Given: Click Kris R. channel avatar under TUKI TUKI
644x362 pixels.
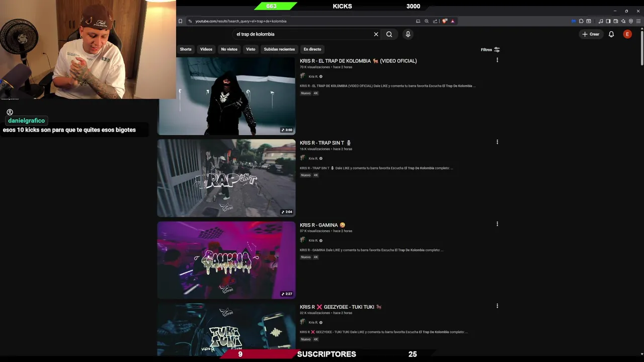Looking at the screenshot, I should [302, 322].
